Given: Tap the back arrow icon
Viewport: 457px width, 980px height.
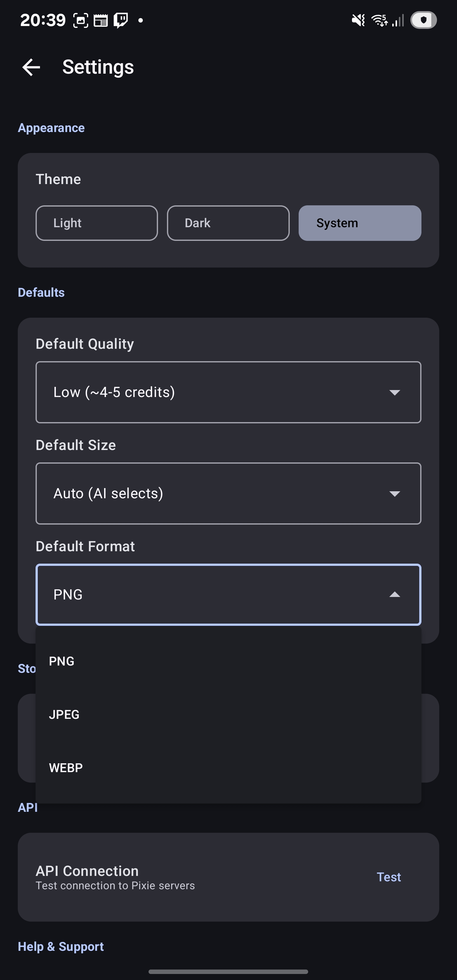Looking at the screenshot, I should [x=31, y=67].
